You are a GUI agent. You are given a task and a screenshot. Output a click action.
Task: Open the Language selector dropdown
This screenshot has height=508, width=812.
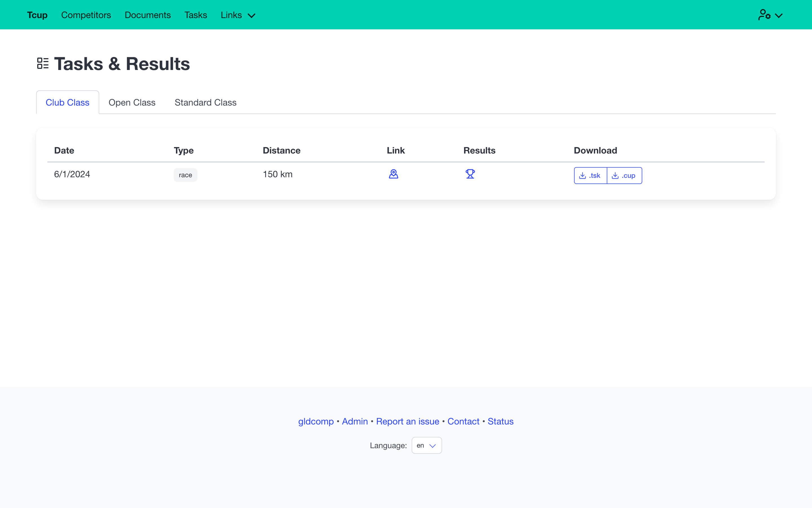pyautogui.click(x=427, y=445)
